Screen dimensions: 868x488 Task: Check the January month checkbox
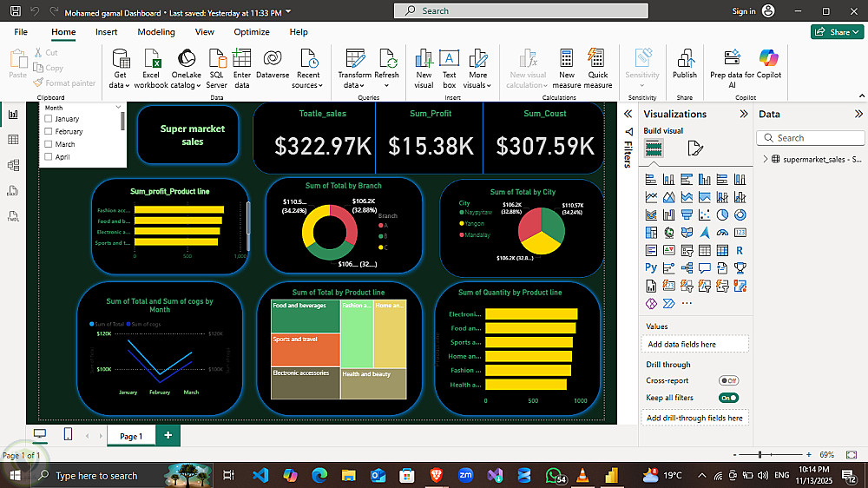coord(49,119)
